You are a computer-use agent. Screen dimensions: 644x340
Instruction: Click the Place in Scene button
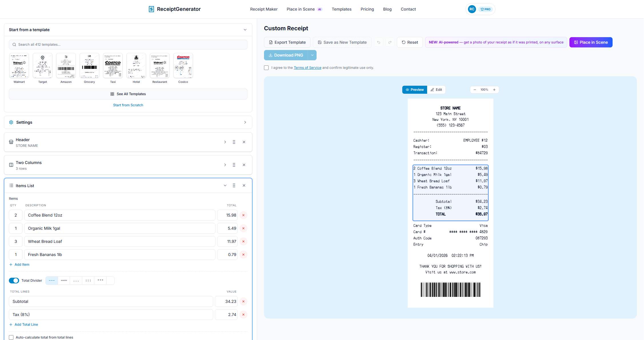(x=591, y=42)
